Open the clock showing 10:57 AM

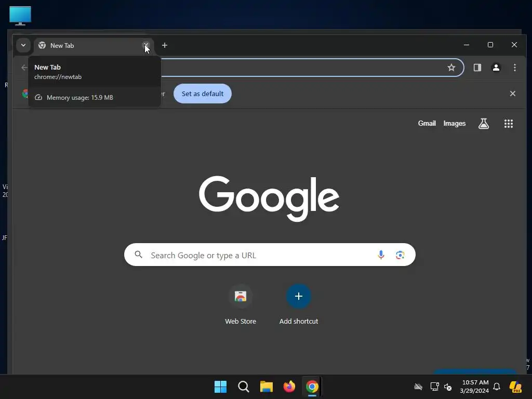[x=474, y=387]
